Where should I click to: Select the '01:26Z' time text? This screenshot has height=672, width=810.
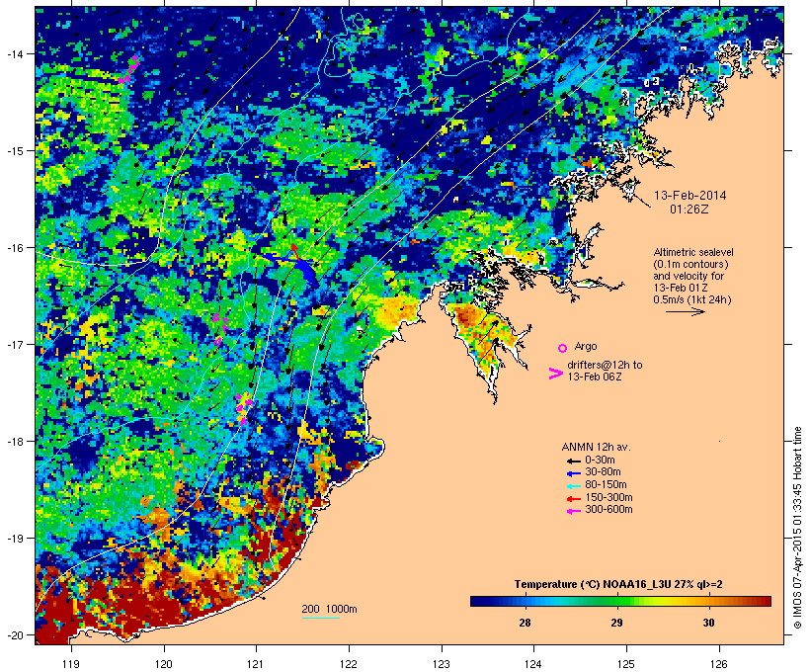tap(689, 210)
